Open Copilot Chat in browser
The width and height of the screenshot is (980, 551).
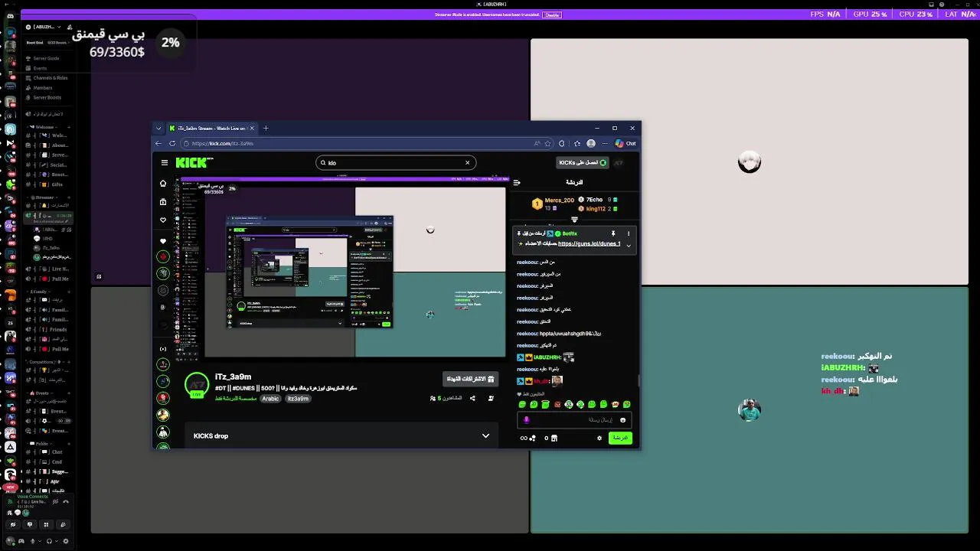(626, 143)
